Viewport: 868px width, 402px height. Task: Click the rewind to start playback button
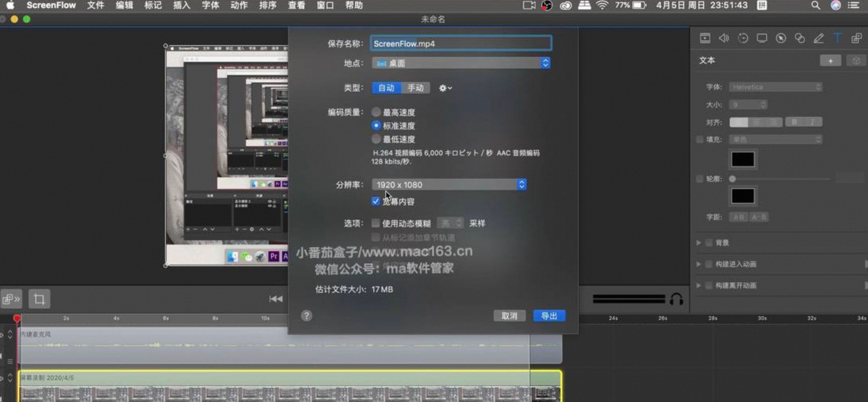(x=276, y=299)
